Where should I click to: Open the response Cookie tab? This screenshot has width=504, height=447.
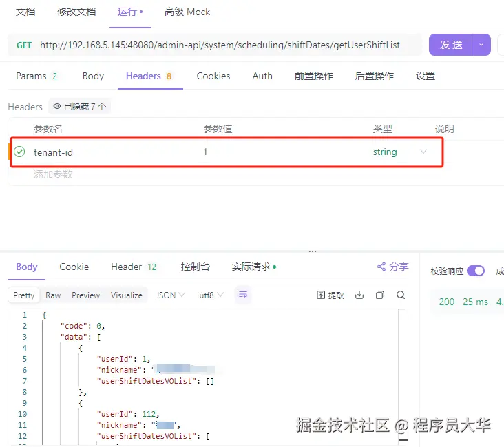pyautogui.click(x=74, y=267)
